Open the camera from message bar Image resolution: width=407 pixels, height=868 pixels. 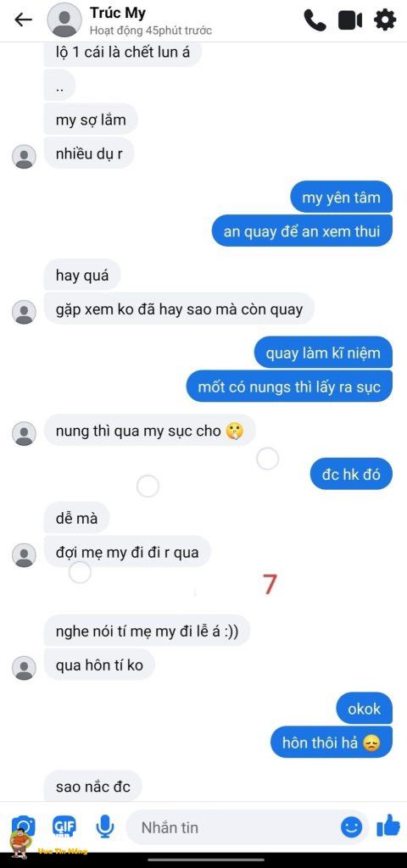(23, 827)
